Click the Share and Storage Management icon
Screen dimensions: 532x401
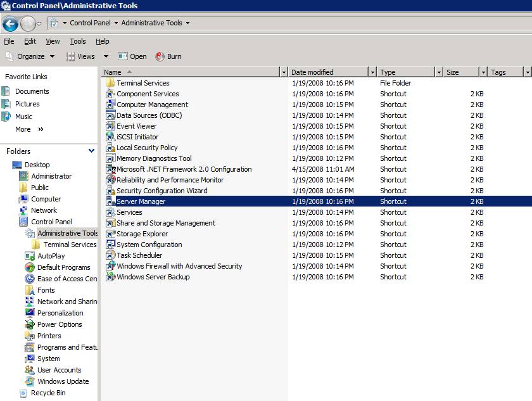(110, 223)
